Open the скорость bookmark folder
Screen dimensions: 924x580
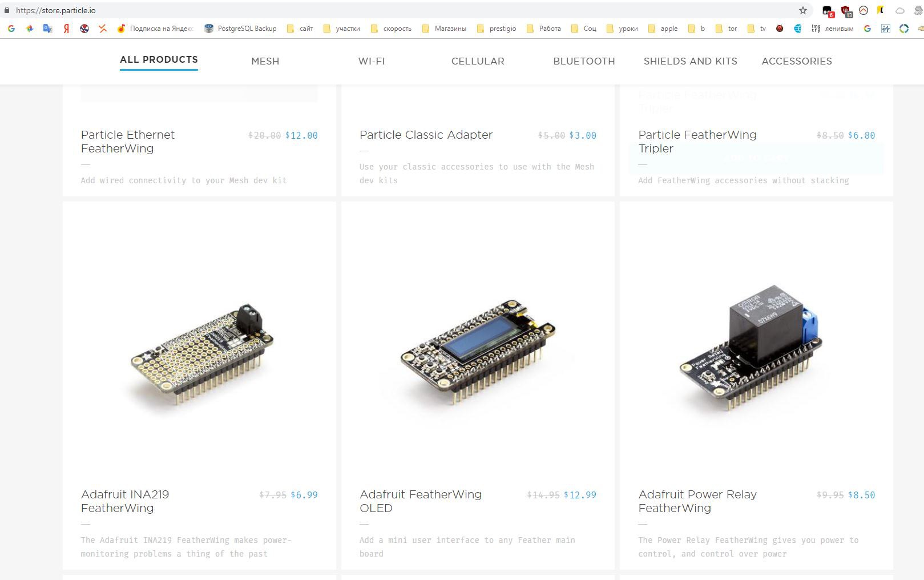(x=392, y=28)
